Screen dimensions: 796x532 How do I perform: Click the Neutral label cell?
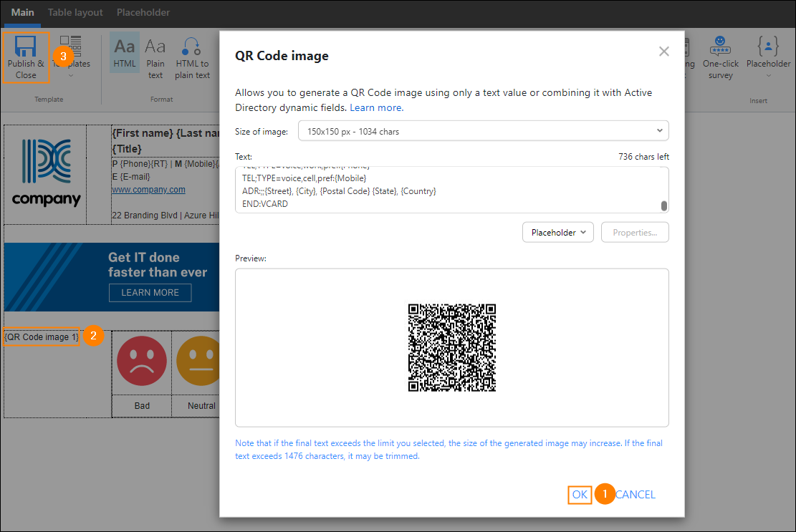coord(196,406)
